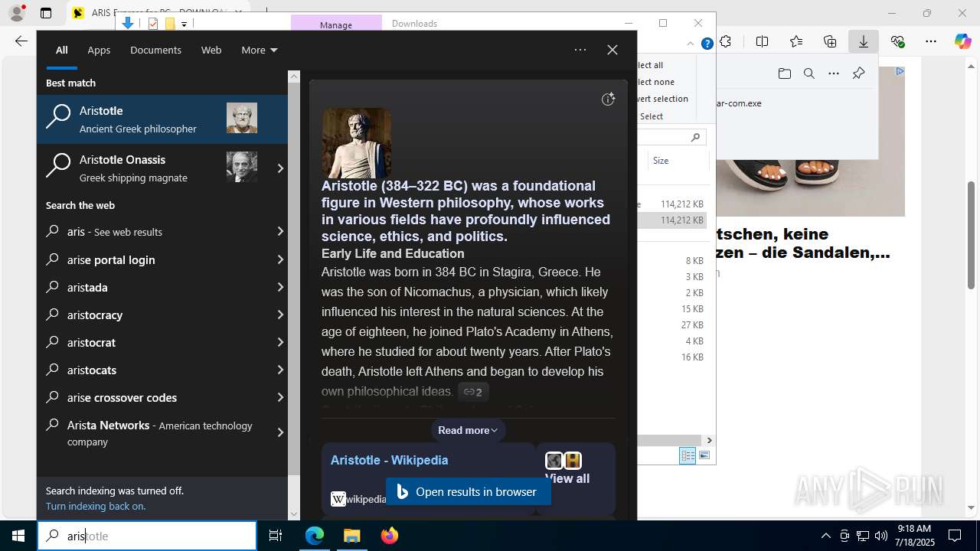Open Copilot in Edge

963,41
